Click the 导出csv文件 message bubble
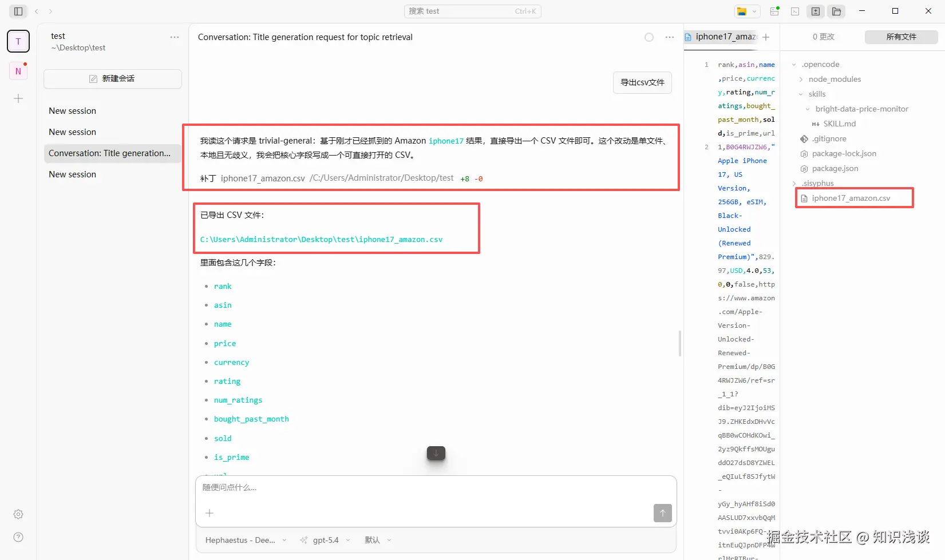 click(642, 82)
